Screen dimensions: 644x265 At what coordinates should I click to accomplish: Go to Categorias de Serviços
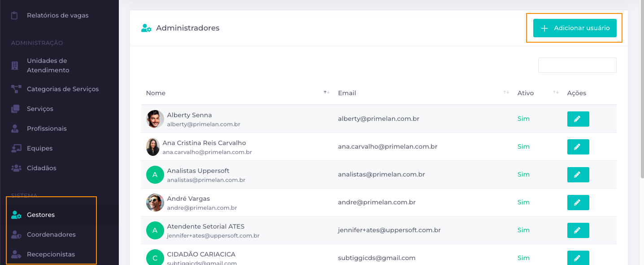coord(59,89)
